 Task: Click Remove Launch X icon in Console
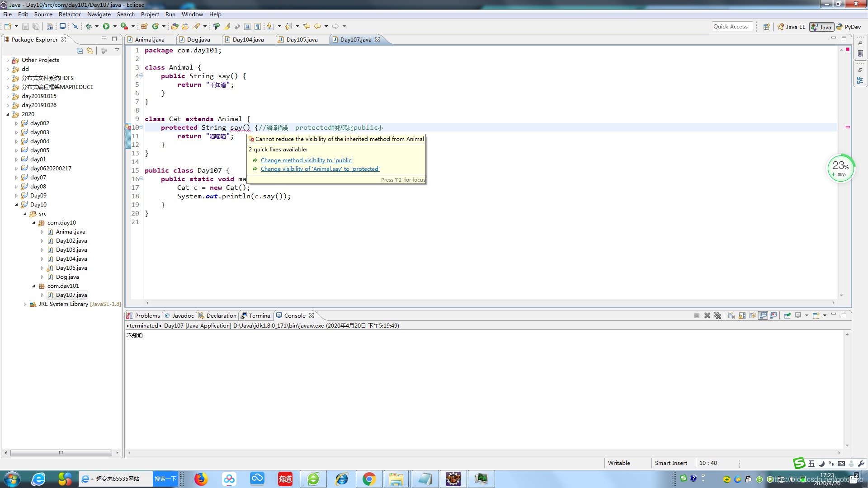707,315
